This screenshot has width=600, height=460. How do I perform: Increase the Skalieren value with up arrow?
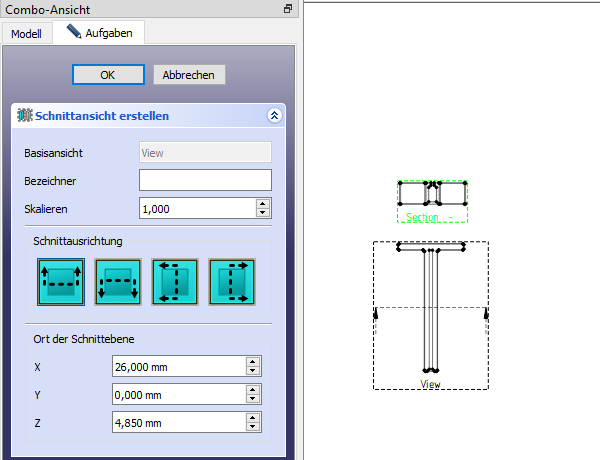[x=263, y=203]
